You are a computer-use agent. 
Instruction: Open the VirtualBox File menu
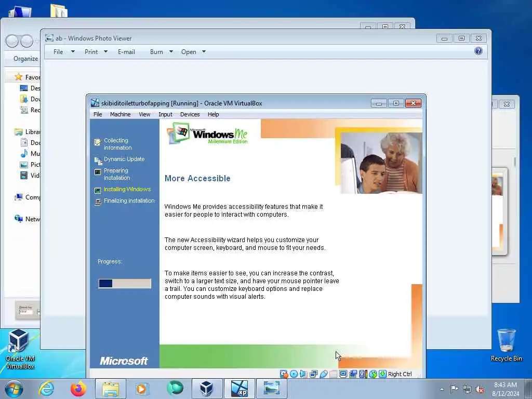98,114
